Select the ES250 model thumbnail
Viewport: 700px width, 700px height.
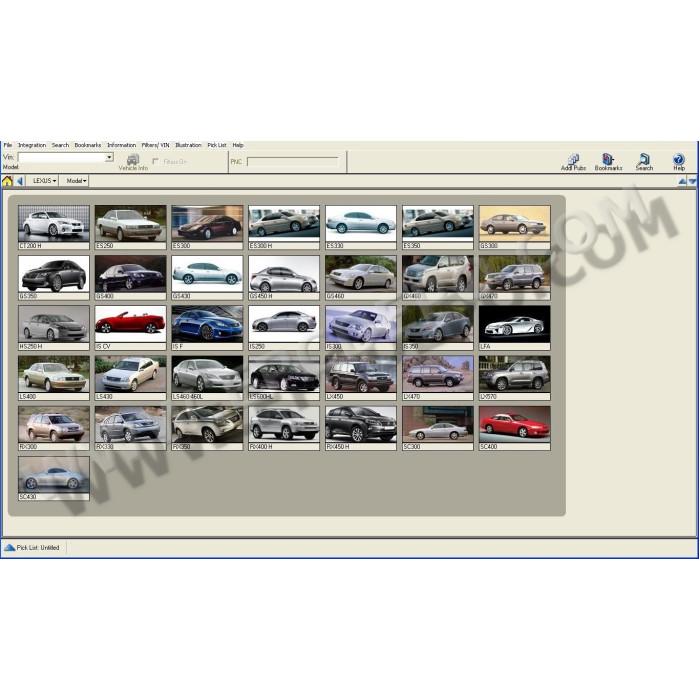[x=130, y=227]
